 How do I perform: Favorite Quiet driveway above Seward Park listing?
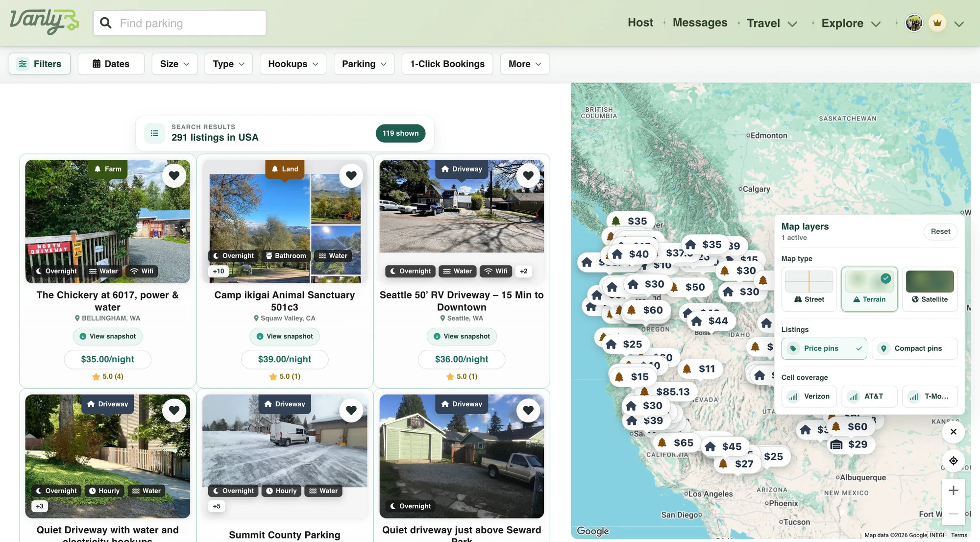click(528, 410)
